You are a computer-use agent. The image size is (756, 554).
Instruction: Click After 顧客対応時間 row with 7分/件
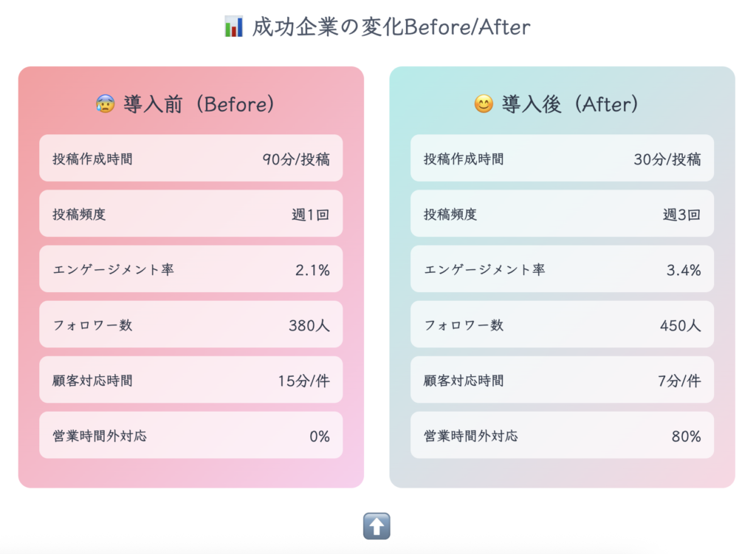coord(562,381)
